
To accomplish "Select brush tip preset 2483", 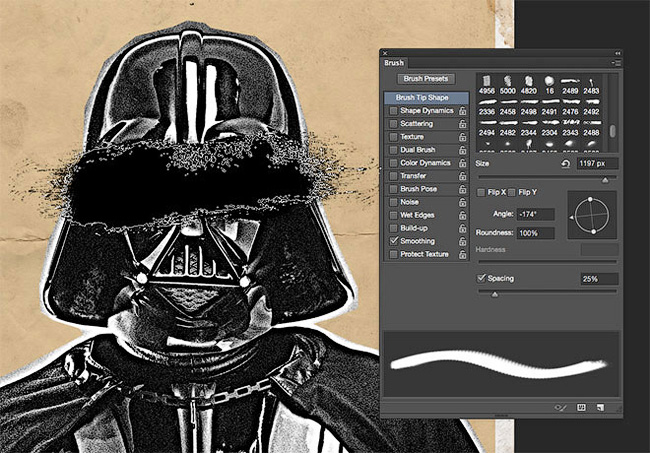I will pos(591,85).
